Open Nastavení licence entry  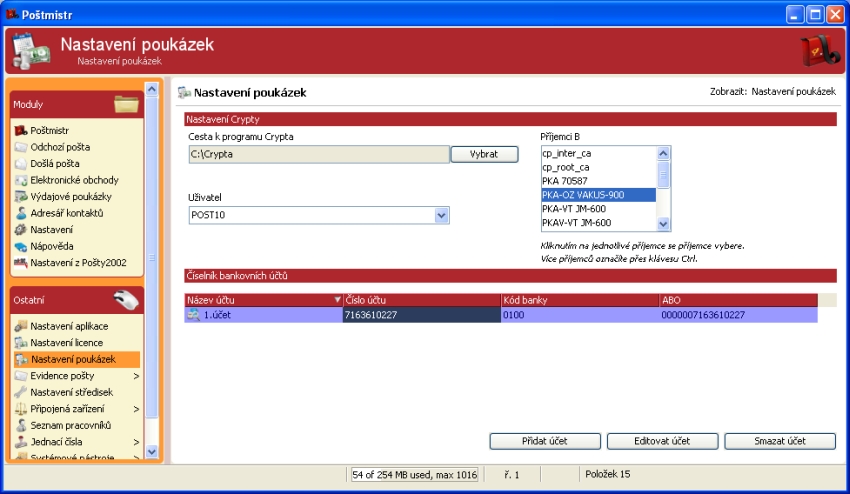tap(66, 342)
